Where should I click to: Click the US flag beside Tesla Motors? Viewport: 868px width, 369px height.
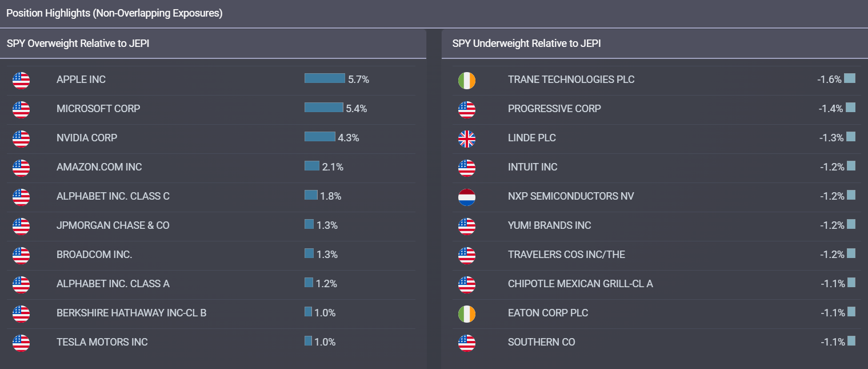pyautogui.click(x=21, y=343)
